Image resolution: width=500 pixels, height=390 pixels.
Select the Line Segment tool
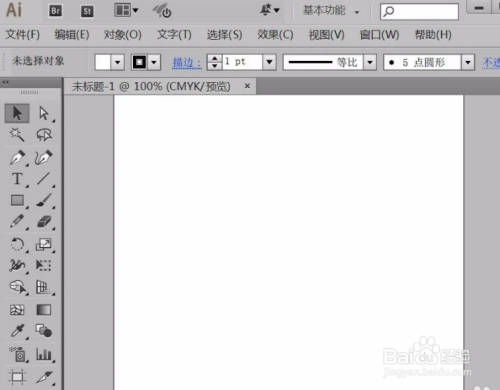click(x=44, y=179)
